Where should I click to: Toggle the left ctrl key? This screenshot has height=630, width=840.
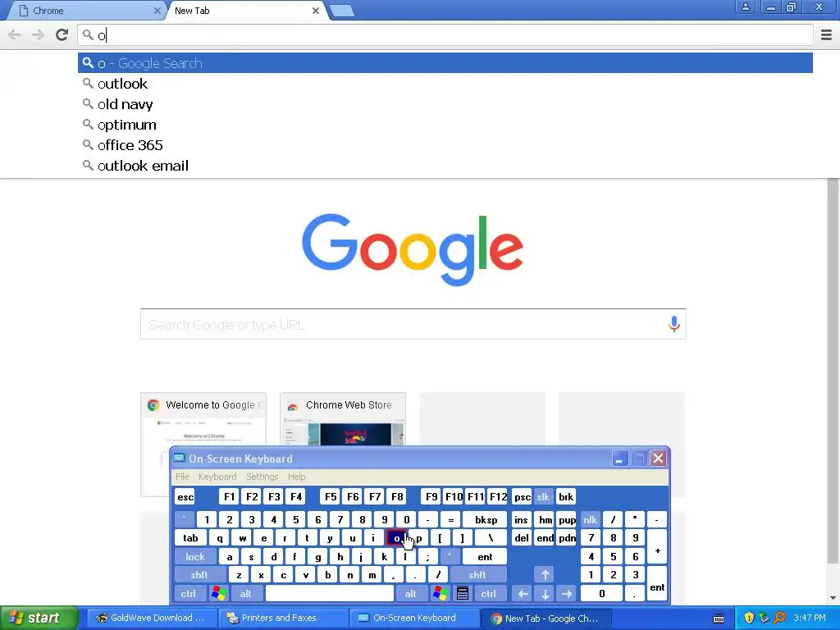(189, 594)
